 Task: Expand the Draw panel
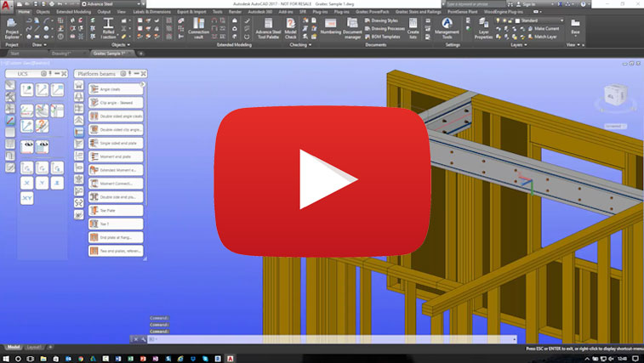(39, 45)
